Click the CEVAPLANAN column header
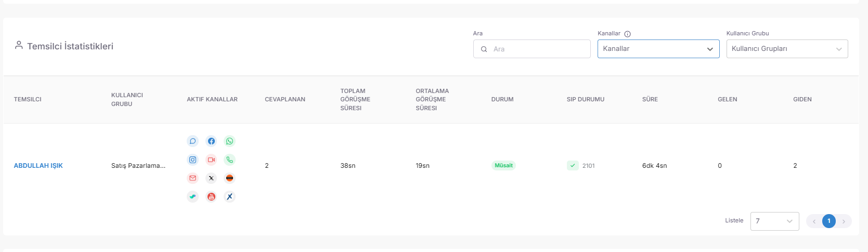Screen dimensions: 868x252 (285, 99)
